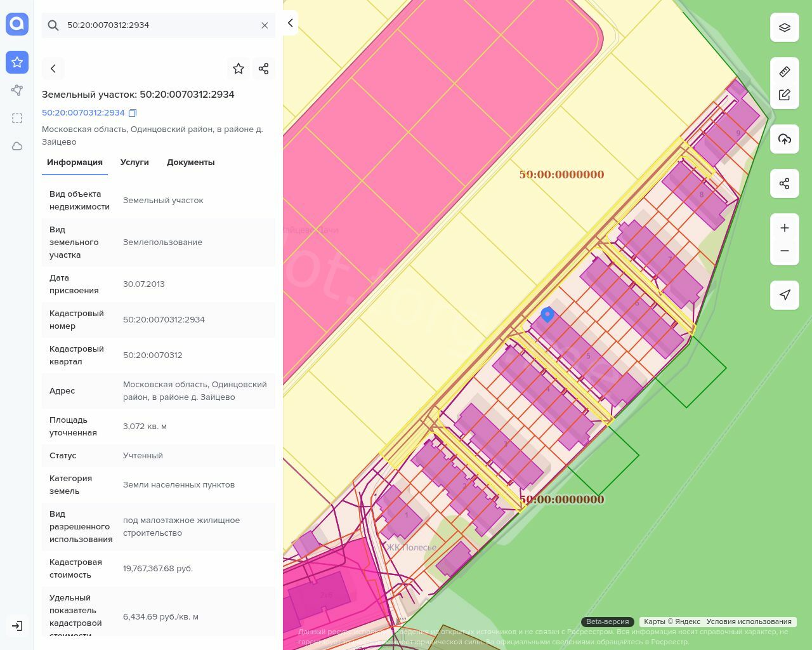This screenshot has width=812, height=650.
Task: Open the 50:20:0070312:2934 cadastral number link
Action: click(x=83, y=113)
